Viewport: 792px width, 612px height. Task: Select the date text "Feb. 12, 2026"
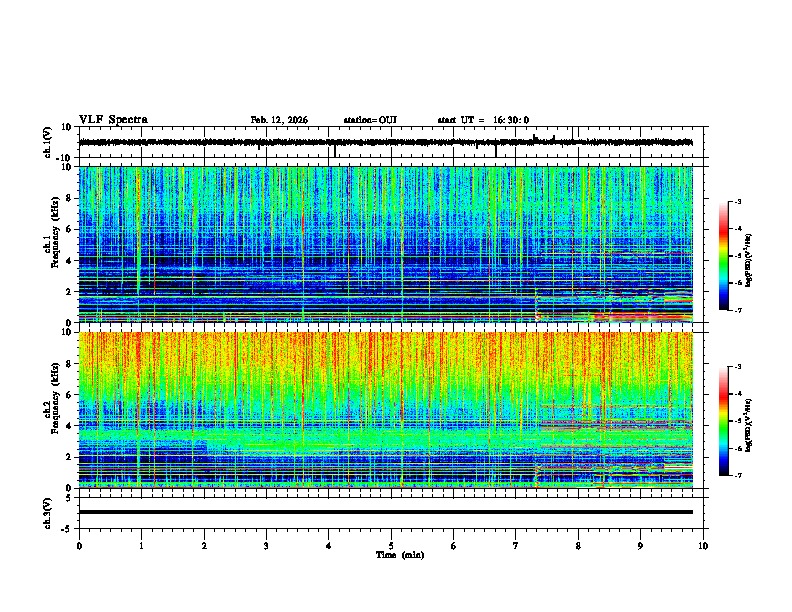[279, 120]
